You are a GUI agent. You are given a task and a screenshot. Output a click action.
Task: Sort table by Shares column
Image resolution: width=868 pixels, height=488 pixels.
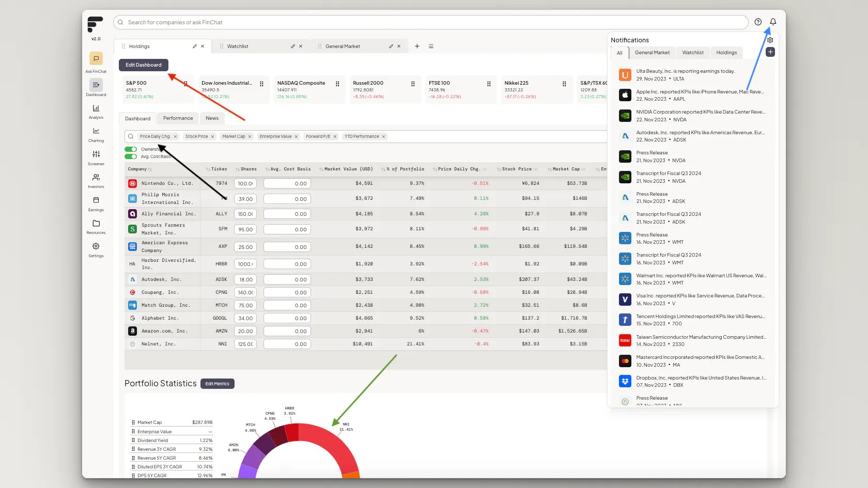point(246,169)
